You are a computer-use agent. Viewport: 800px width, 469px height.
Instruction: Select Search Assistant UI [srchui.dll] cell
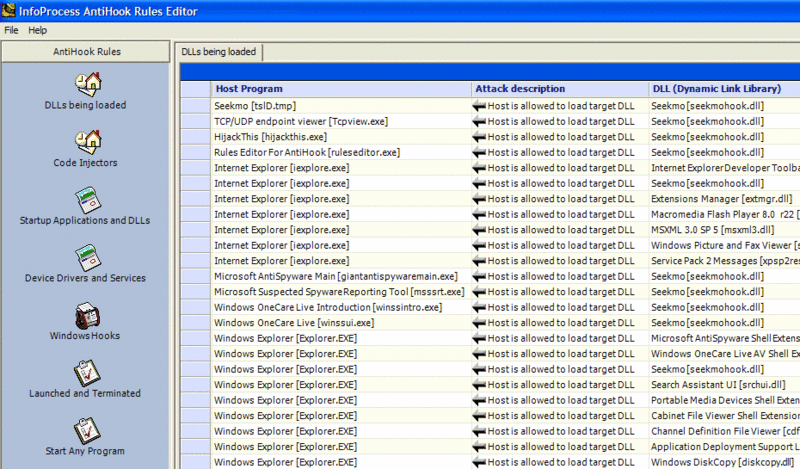point(724,385)
